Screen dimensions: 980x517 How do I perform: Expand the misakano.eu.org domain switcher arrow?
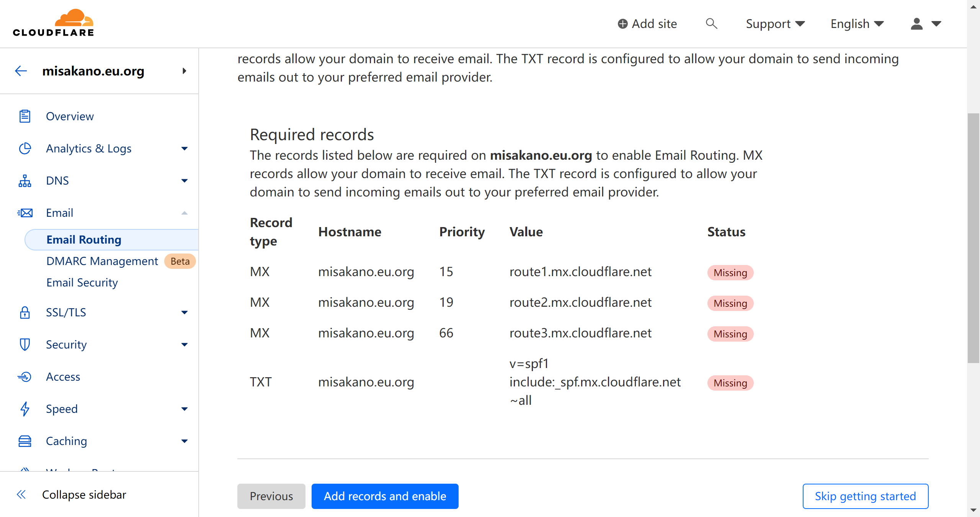pos(185,71)
